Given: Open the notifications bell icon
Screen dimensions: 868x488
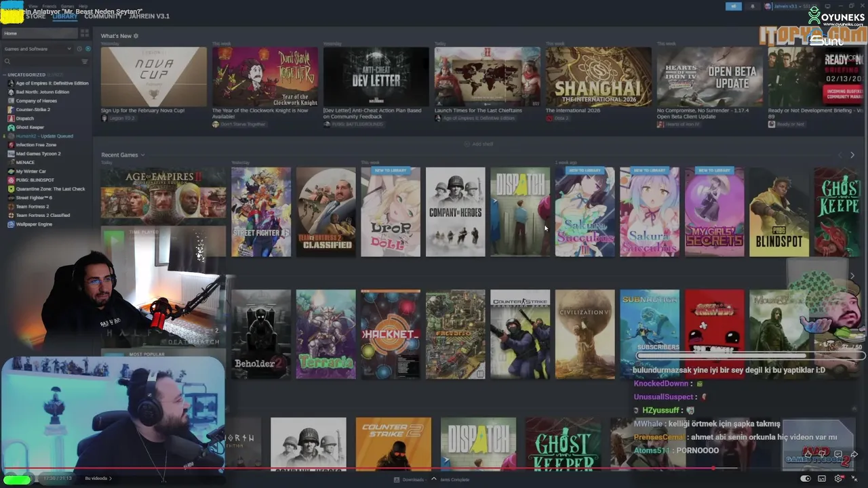Looking at the screenshot, I should [752, 6].
